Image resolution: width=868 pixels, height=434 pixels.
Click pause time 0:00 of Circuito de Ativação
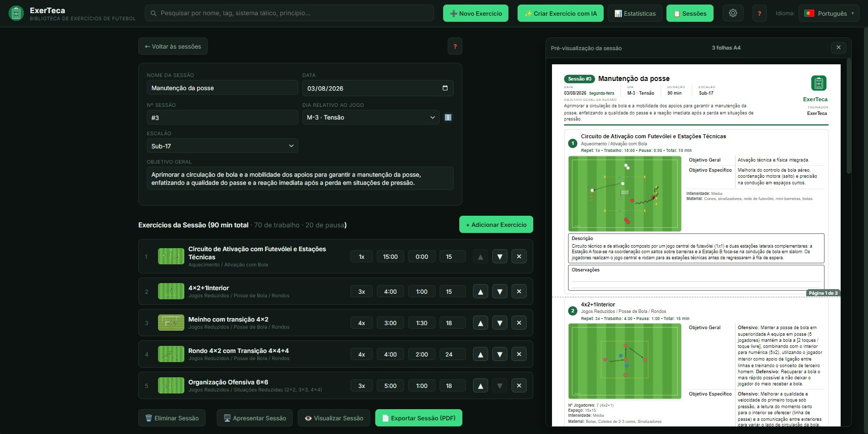click(422, 257)
